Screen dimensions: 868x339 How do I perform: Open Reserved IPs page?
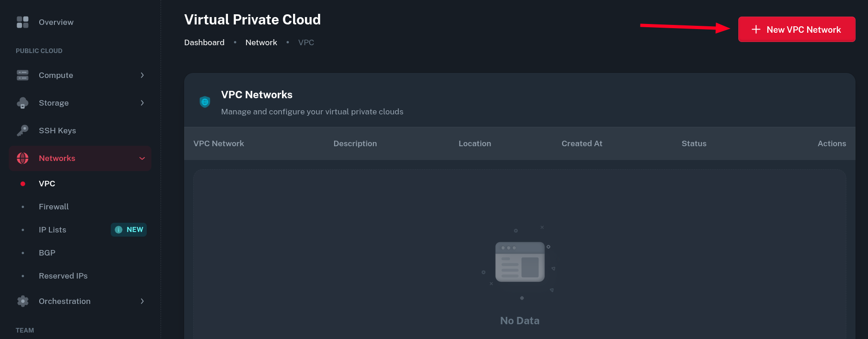pos(63,276)
